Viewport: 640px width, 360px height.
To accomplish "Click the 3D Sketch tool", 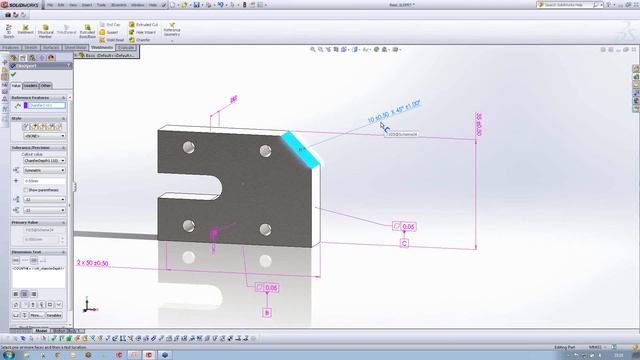I will [x=9, y=31].
